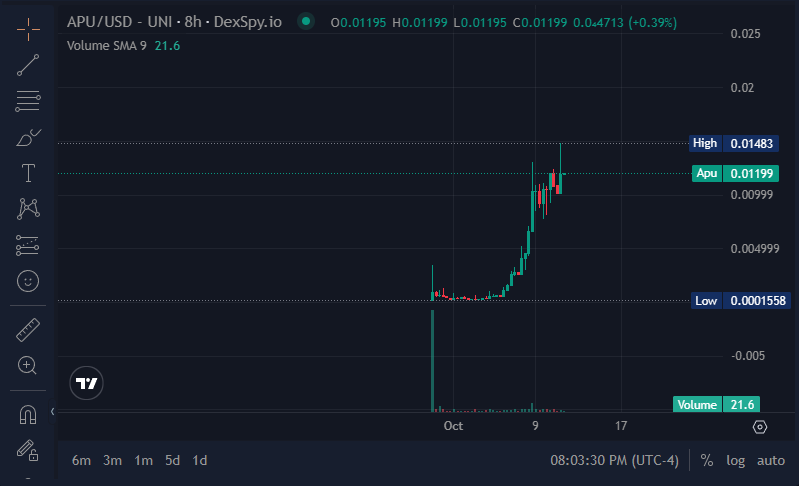Click the Apu 0.01199 current price label
The height and width of the screenshot is (486, 799).
(x=735, y=174)
